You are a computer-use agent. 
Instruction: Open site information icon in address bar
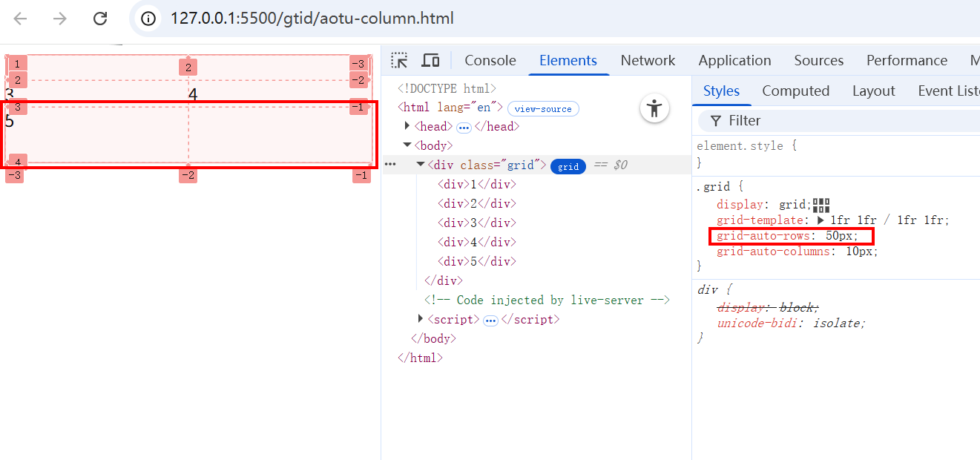(x=148, y=19)
